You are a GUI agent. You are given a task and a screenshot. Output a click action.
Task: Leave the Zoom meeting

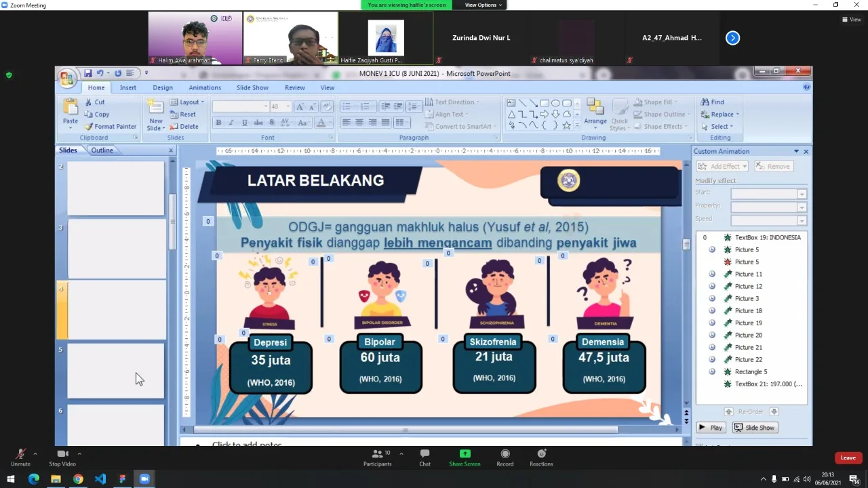coord(848,457)
